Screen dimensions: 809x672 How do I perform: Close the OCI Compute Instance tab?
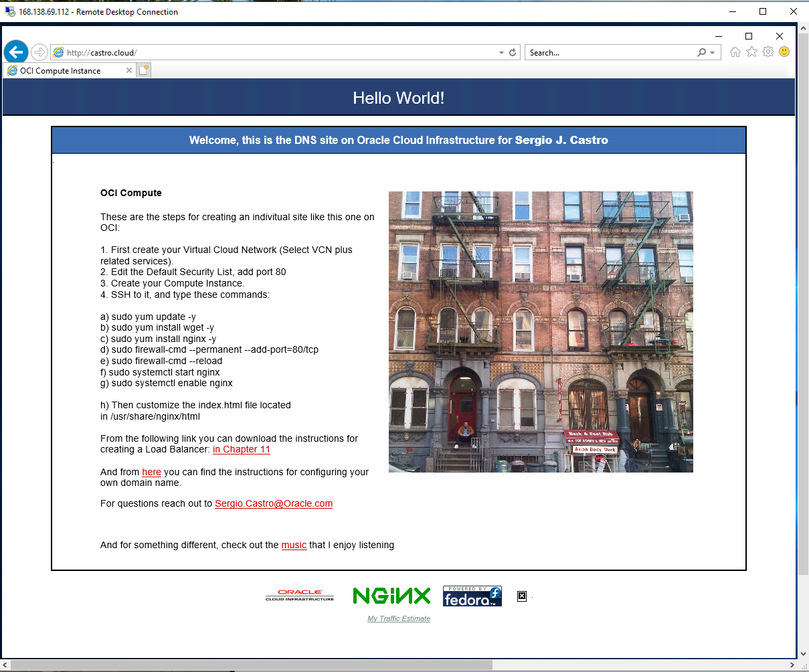pyautogui.click(x=129, y=70)
